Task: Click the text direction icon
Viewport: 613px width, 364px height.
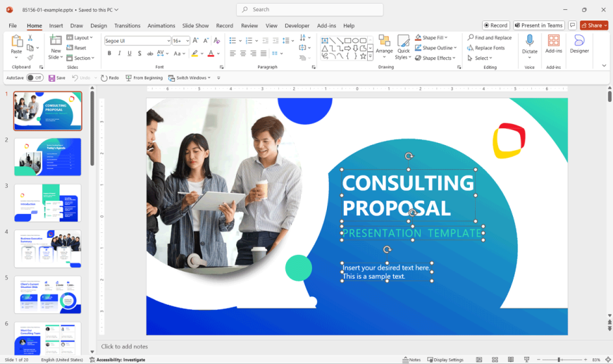Action: 302,37
